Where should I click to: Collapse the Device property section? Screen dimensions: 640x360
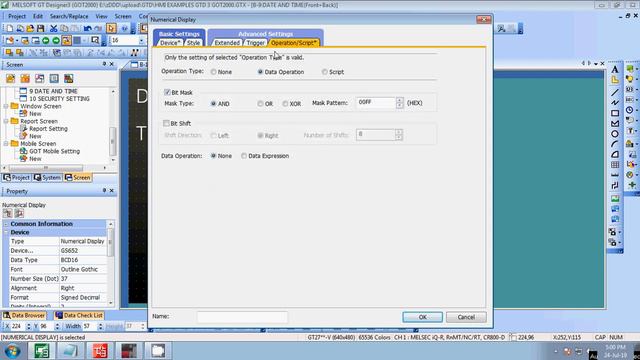[x=6, y=232]
